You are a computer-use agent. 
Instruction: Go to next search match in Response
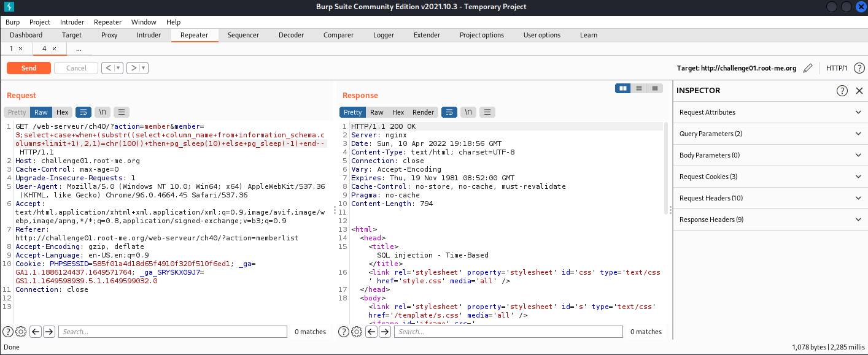click(385, 332)
